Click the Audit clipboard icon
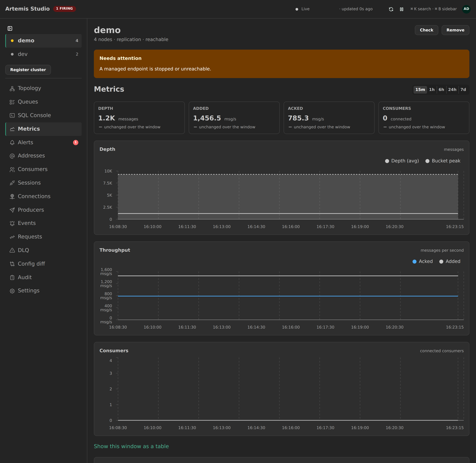Screen dimensions: 476x463 pos(12,277)
